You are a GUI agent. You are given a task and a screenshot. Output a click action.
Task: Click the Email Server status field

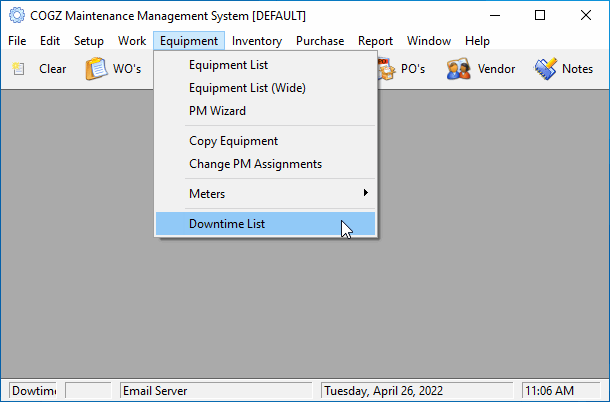pyautogui.click(x=216, y=390)
